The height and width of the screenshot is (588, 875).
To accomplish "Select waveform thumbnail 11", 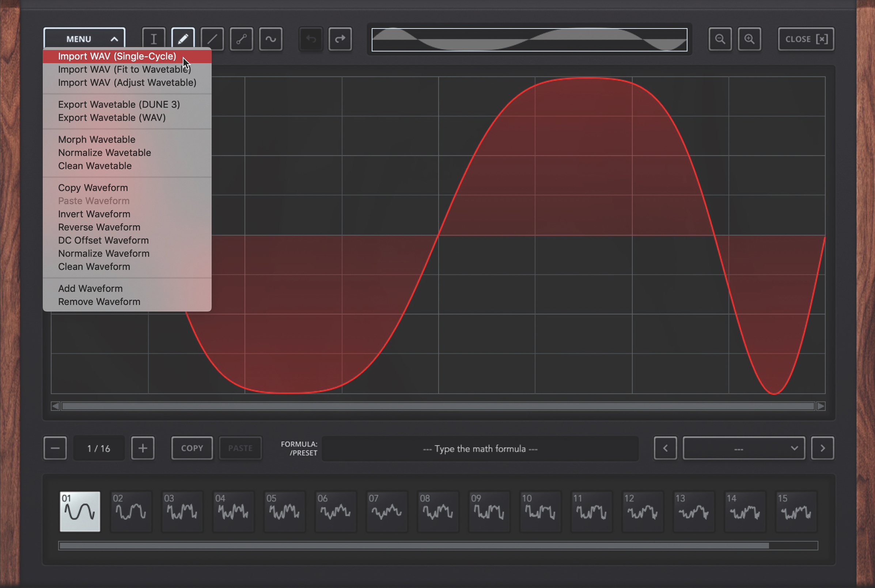I will point(591,512).
